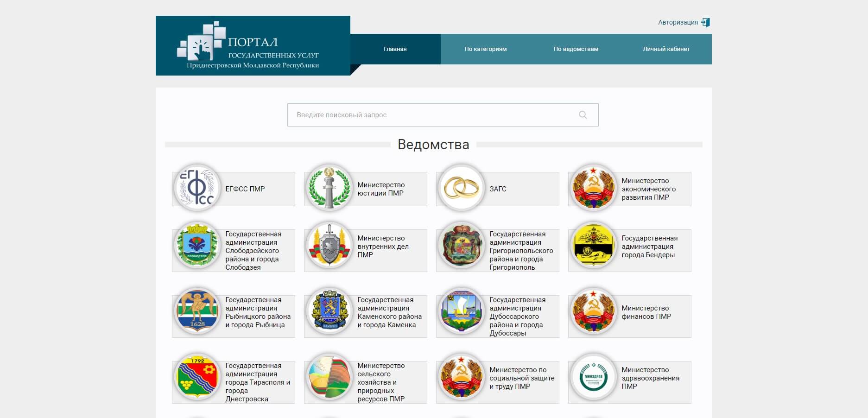
Task: Click the portal logo banner
Action: [x=253, y=46]
